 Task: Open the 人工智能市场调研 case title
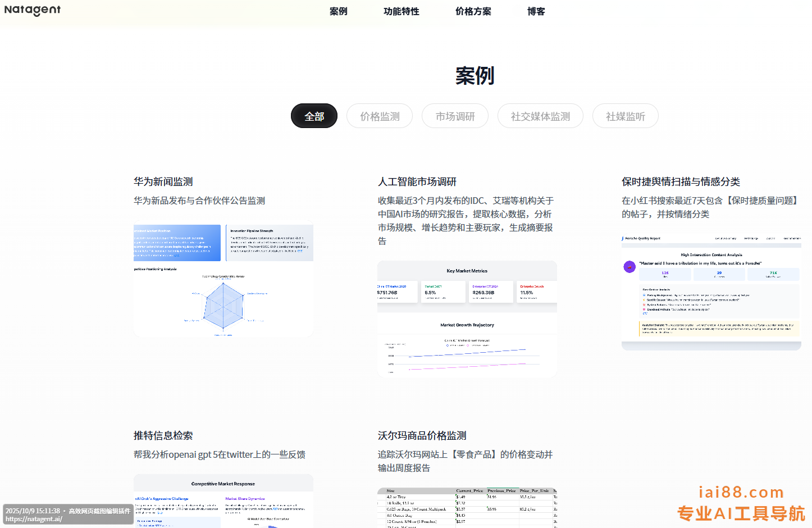coord(417,182)
